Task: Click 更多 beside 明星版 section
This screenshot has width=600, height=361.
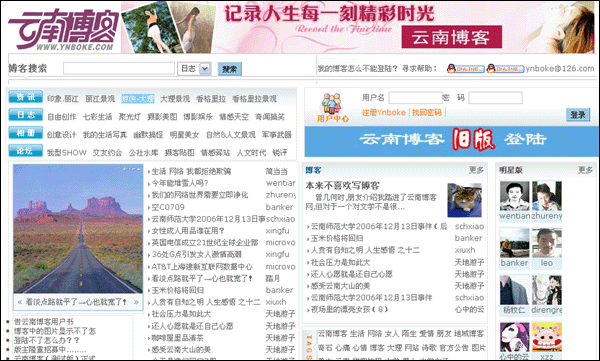Action: [585, 170]
